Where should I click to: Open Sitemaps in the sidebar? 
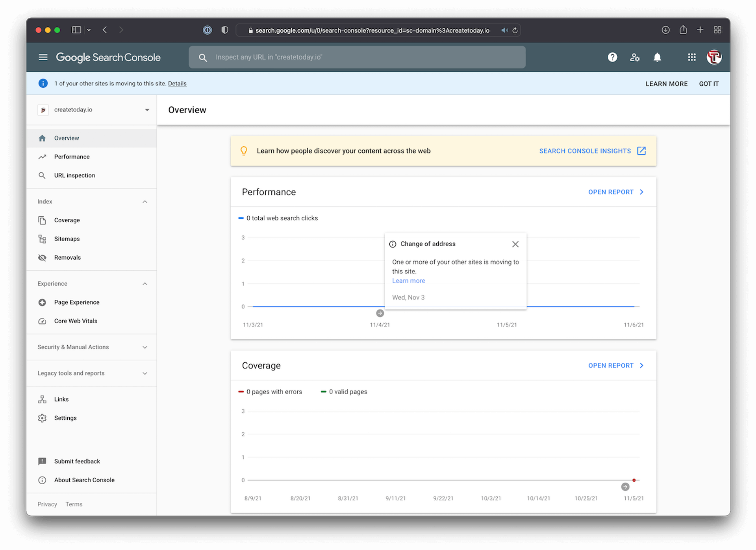coord(67,239)
